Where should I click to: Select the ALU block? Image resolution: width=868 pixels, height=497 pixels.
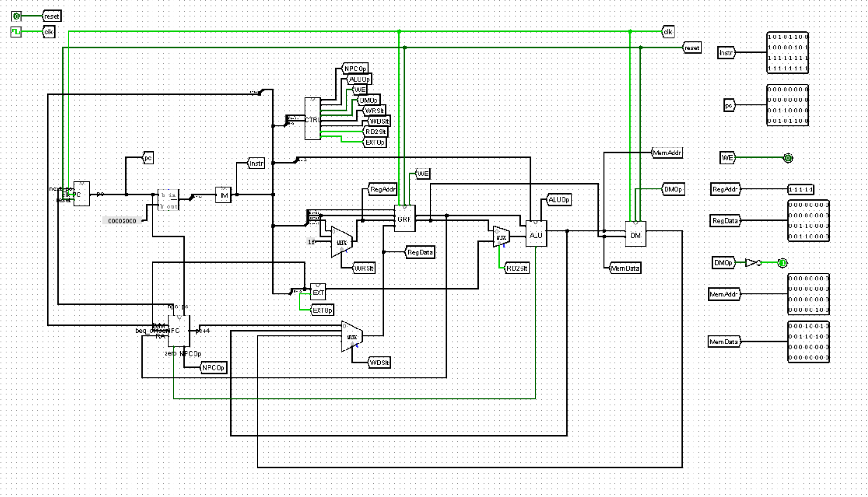coord(536,234)
